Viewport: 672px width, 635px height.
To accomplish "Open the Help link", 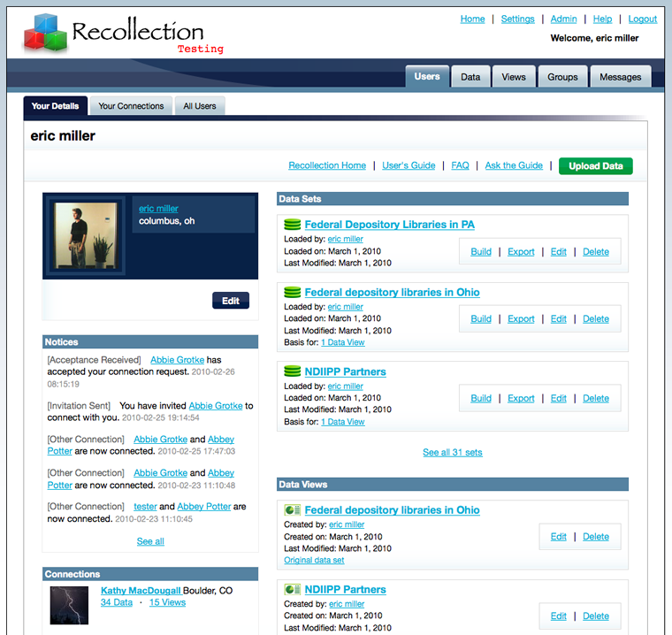I will (x=602, y=19).
